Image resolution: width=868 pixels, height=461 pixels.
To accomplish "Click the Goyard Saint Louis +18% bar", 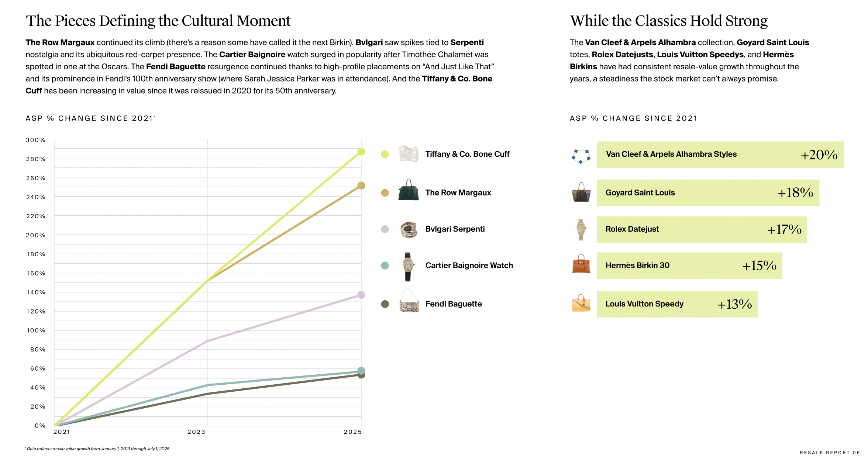I will coord(707,193).
